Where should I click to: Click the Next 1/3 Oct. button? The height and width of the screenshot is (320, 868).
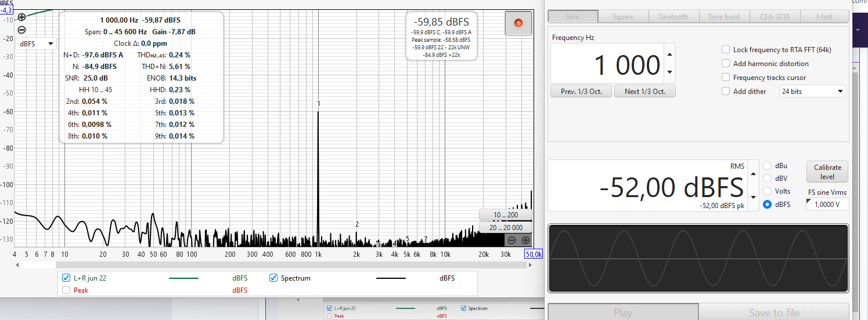pyautogui.click(x=644, y=92)
